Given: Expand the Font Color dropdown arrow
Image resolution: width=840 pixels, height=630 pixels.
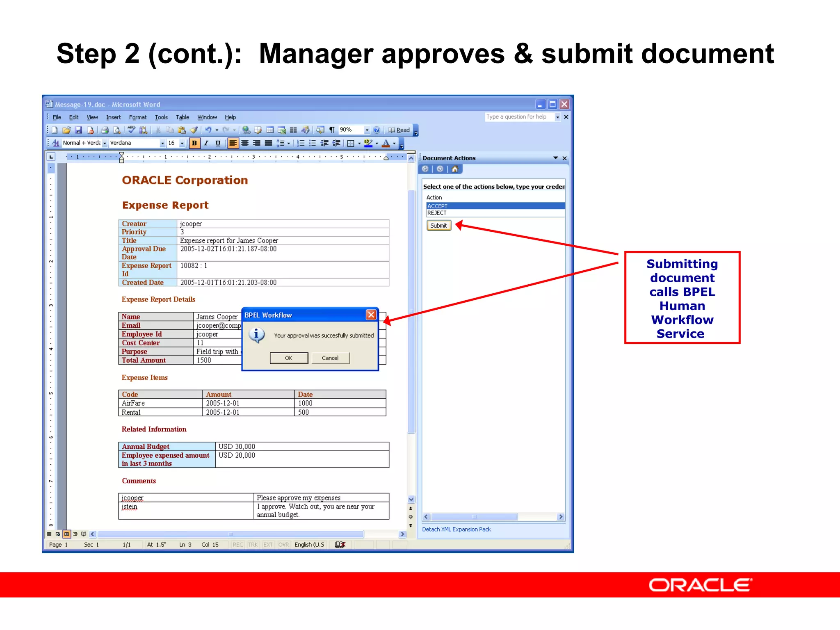Looking at the screenshot, I should 394,143.
